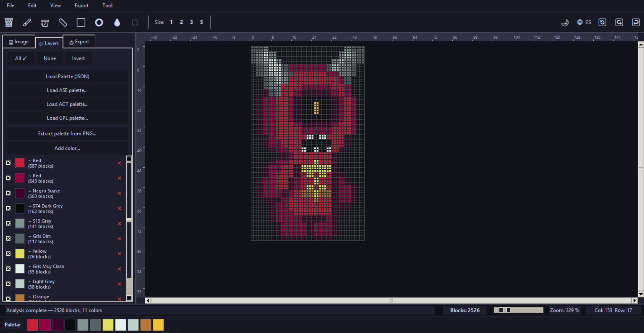Open the Export menu in menu bar
644x333 pixels.
tap(82, 5)
